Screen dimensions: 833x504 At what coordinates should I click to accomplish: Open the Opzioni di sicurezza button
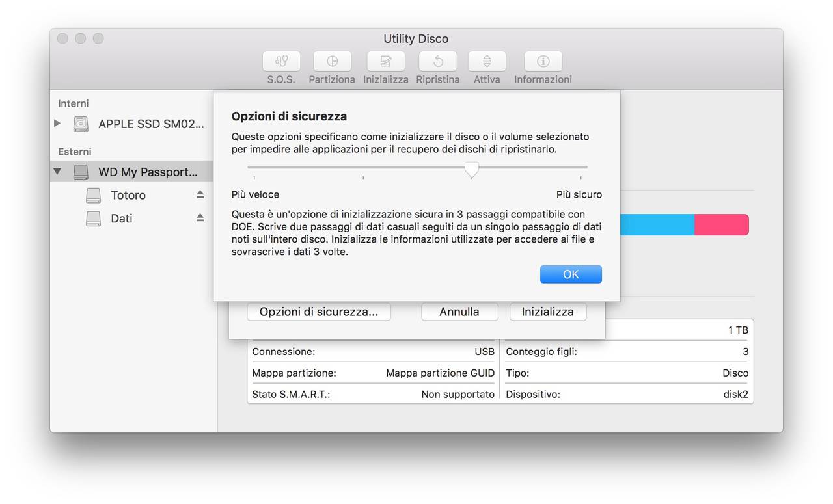tap(319, 312)
